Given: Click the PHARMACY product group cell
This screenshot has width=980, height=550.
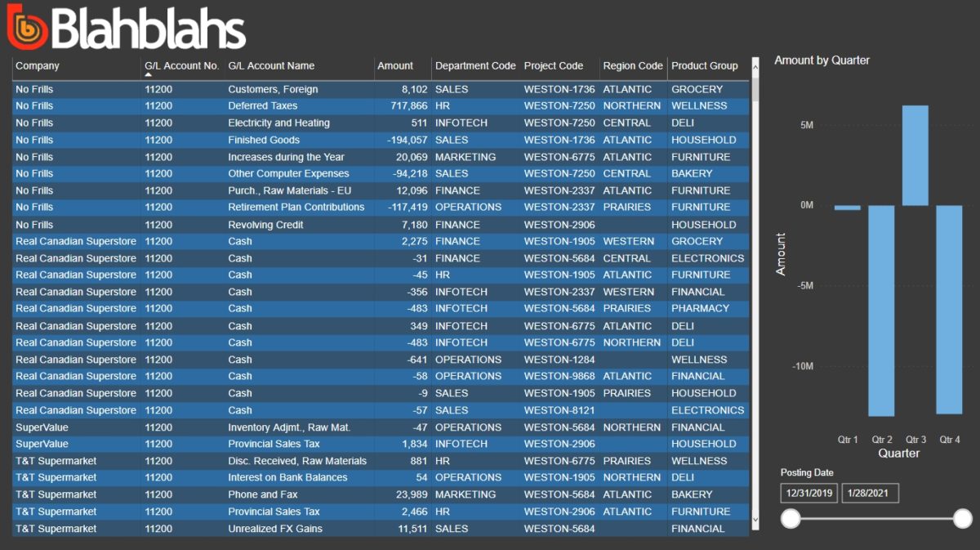Looking at the screenshot, I should (700, 308).
